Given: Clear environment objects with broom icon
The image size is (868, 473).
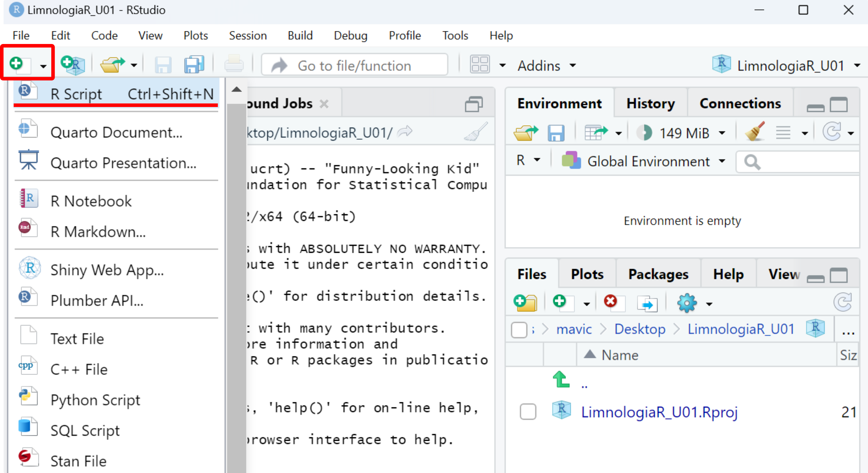Looking at the screenshot, I should pyautogui.click(x=754, y=131).
